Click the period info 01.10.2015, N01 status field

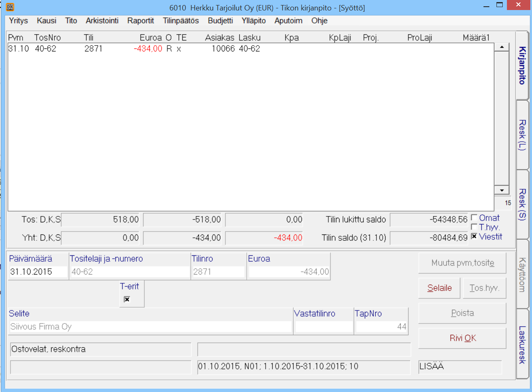pyautogui.click(x=304, y=367)
